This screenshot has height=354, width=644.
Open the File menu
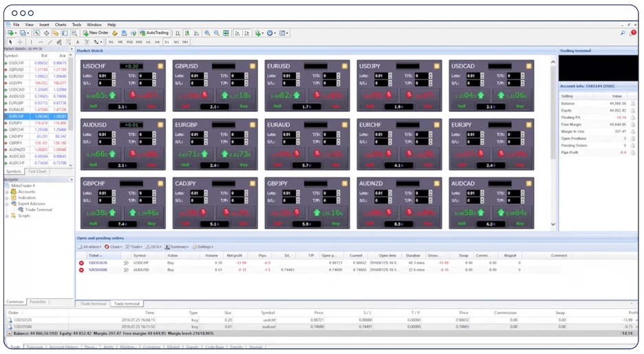pyautogui.click(x=16, y=25)
